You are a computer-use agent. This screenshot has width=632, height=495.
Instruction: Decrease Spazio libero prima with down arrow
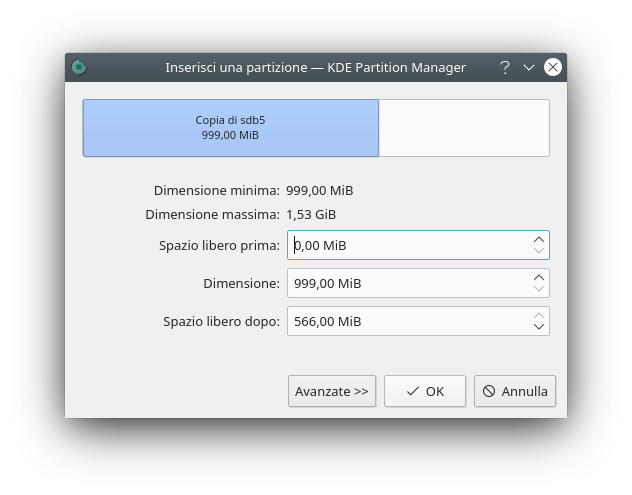[x=539, y=251]
